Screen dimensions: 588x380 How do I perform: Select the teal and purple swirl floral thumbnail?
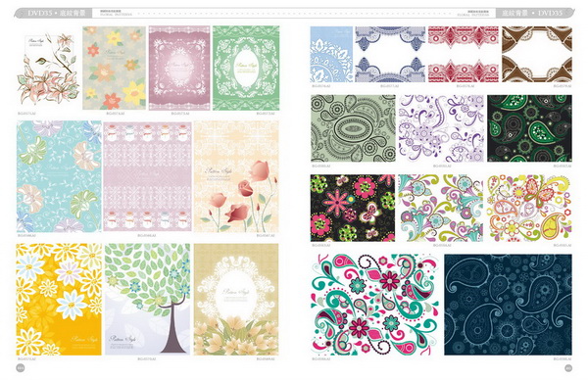(x=441, y=208)
